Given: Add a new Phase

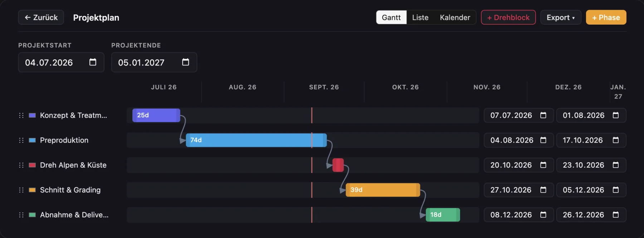Looking at the screenshot, I should point(606,17).
